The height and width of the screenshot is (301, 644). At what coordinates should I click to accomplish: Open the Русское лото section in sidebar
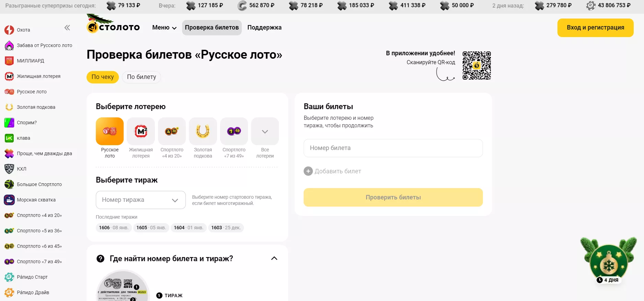point(31,92)
